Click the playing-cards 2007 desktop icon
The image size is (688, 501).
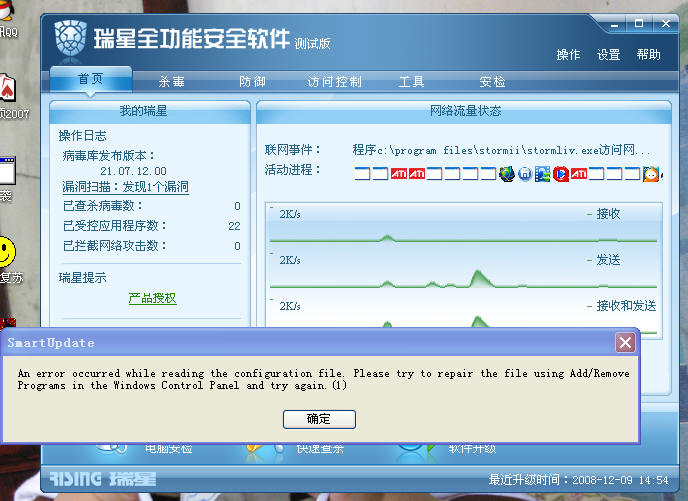click(7, 88)
